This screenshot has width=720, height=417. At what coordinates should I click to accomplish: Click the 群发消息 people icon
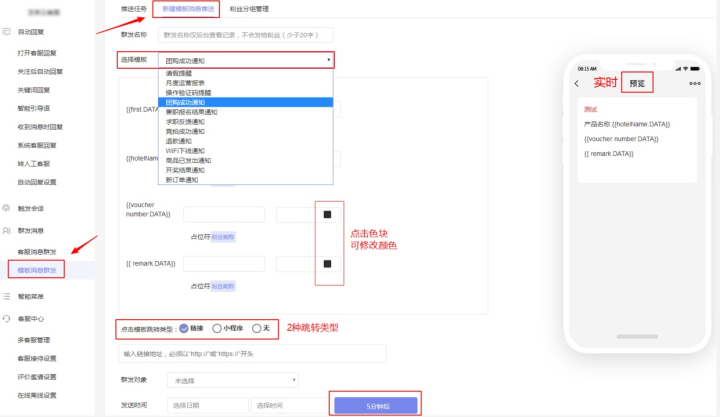[x=6, y=231]
